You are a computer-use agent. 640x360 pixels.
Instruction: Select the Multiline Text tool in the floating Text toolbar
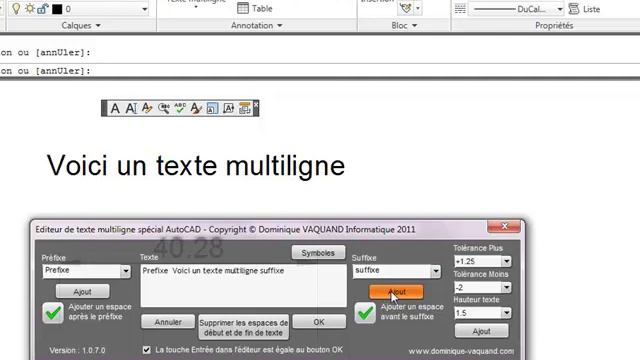(x=115, y=109)
